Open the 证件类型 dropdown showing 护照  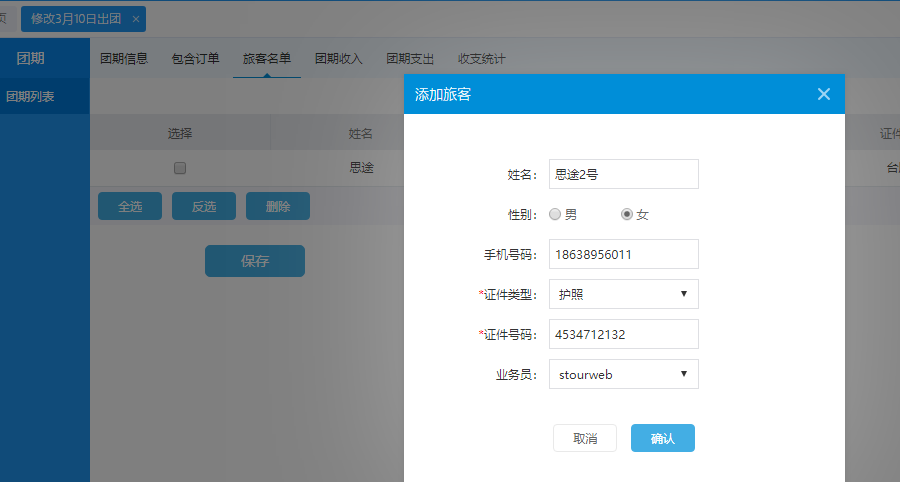coord(623,294)
